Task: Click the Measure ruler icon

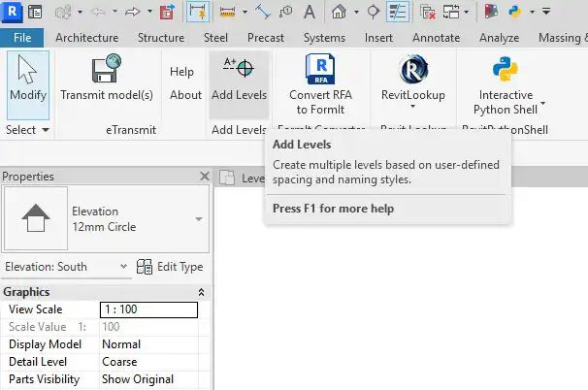Action: point(227,13)
